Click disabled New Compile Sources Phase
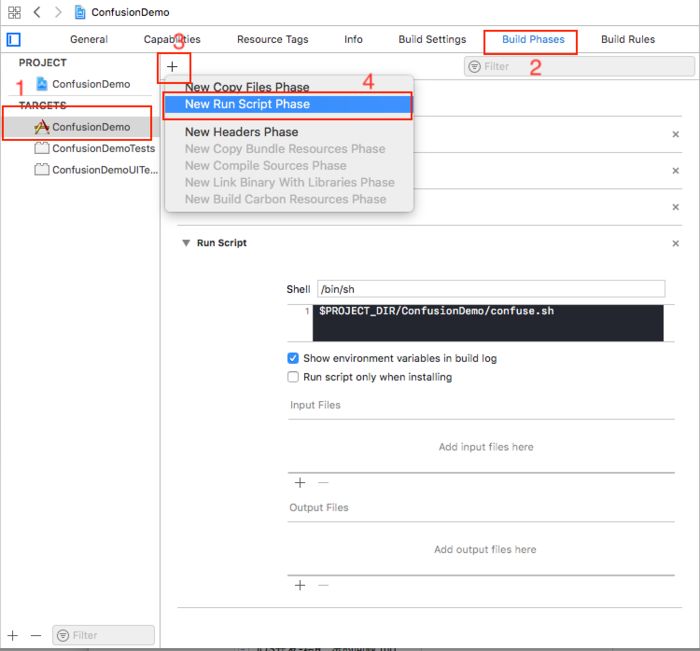This screenshot has height=651, width=700. click(x=266, y=166)
